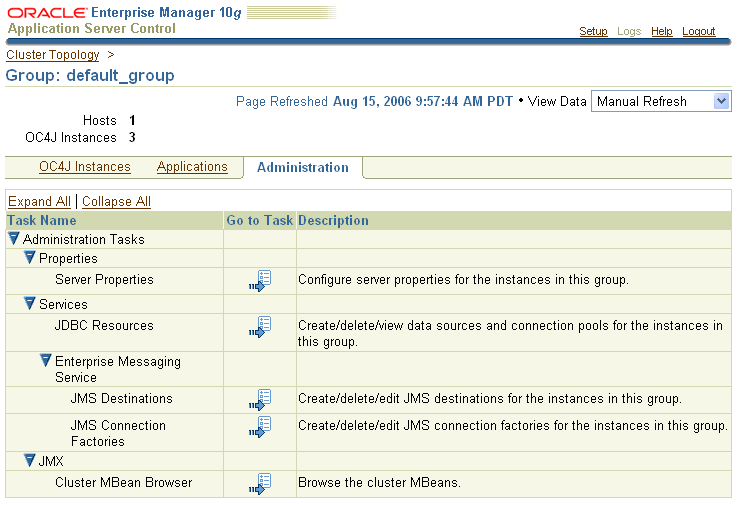Click the 'Configure server properties' description text
738x505 pixels.
coord(463,280)
